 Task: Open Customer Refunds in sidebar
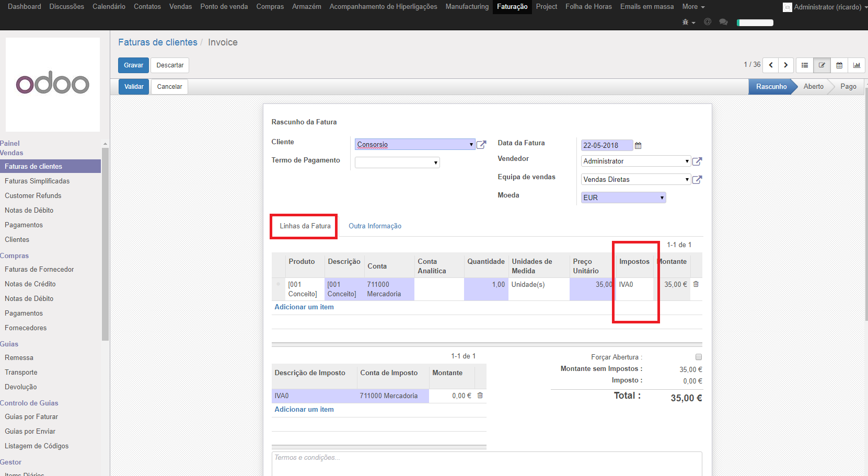click(x=33, y=196)
